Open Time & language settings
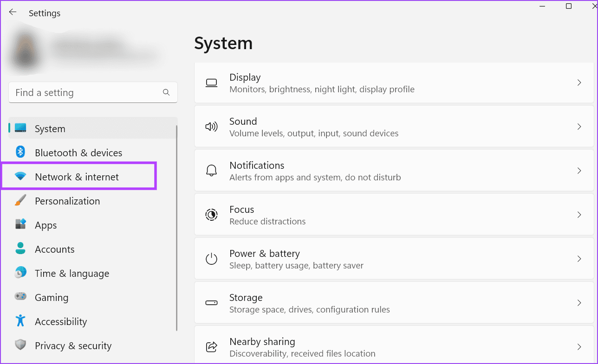The width and height of the screenshot is (598, 364). click(92, 273)
